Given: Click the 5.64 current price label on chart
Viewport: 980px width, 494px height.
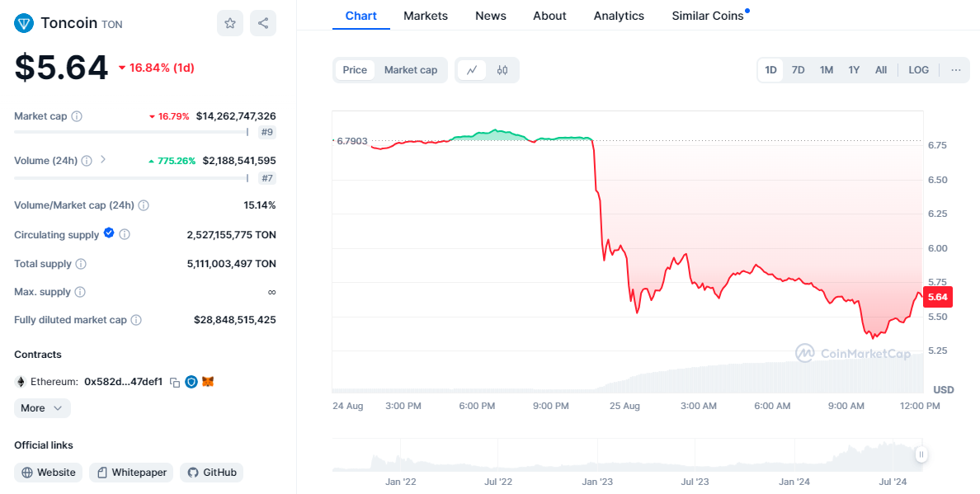Looking at the screenshot, I should point(937,297).
